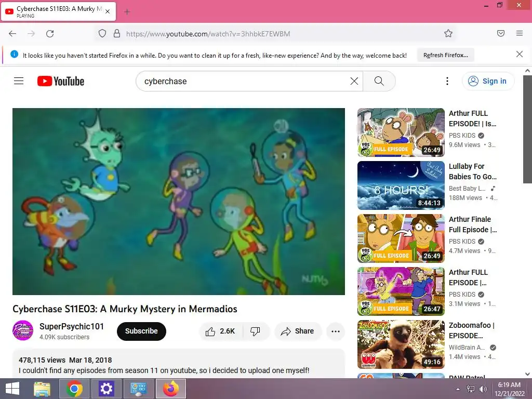Click the Sign in button
Screen dimensions: 532x399
pyautogui.click(x=488, y=81)
